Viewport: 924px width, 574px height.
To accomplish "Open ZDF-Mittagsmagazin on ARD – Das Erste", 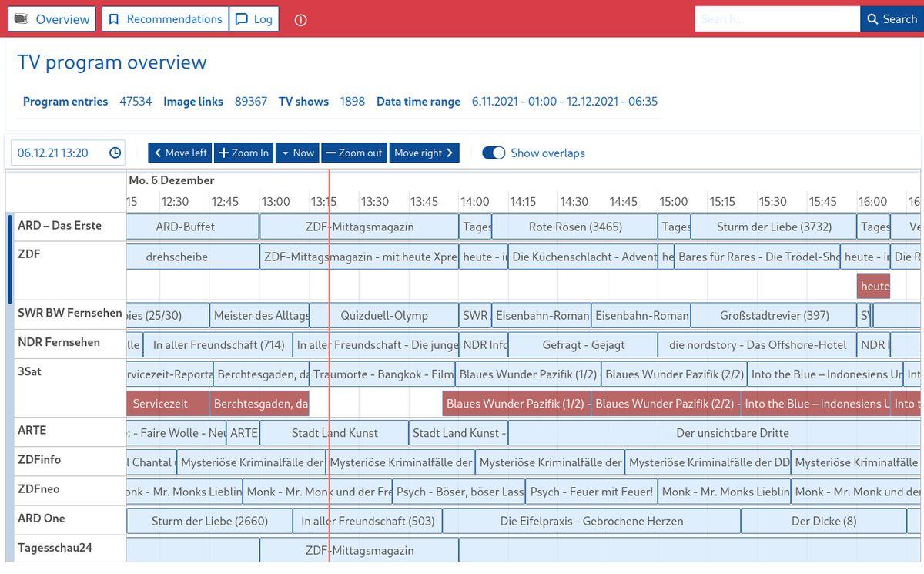I will tap(359, 227).
